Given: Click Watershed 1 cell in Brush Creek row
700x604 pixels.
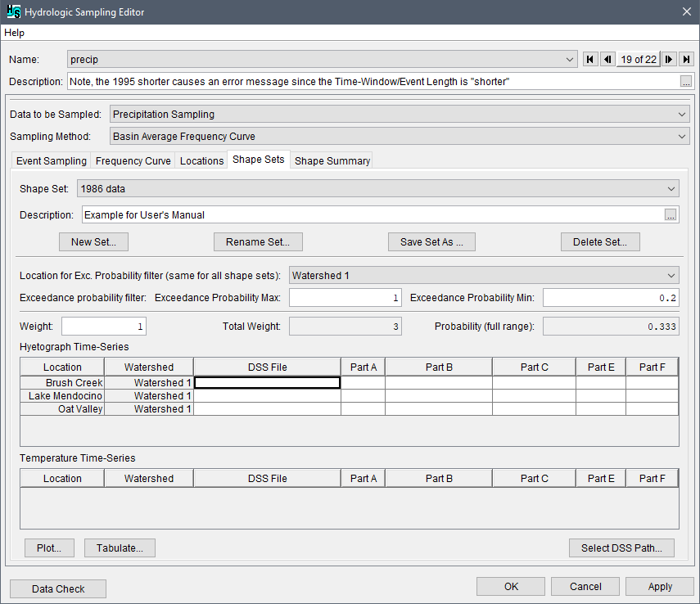Looking at the screenshot, I should pos(149,382).
